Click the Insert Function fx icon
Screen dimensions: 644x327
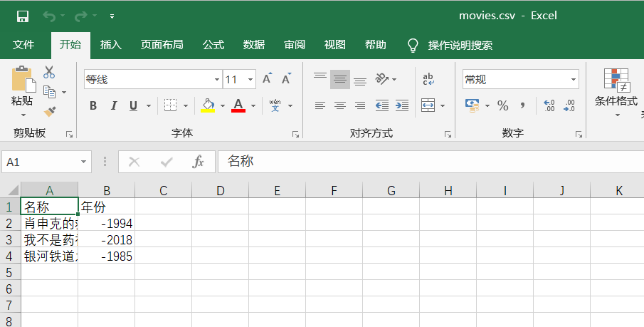click(x=199, y=162)
